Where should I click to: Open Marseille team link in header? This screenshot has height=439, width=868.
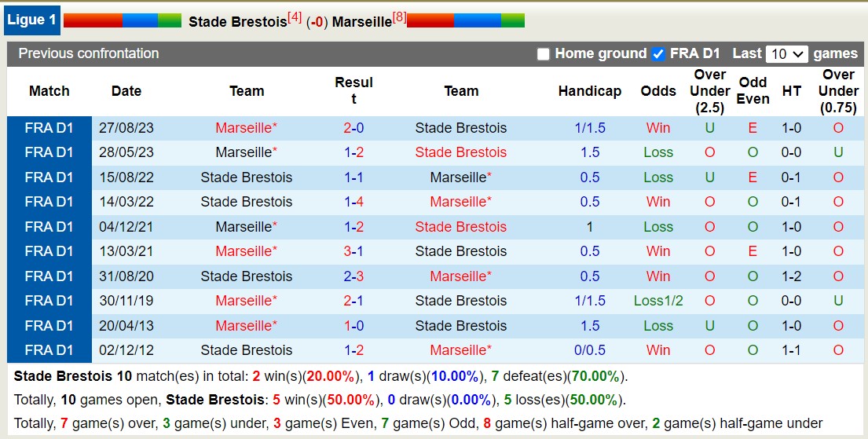click(x=361, y=22)
